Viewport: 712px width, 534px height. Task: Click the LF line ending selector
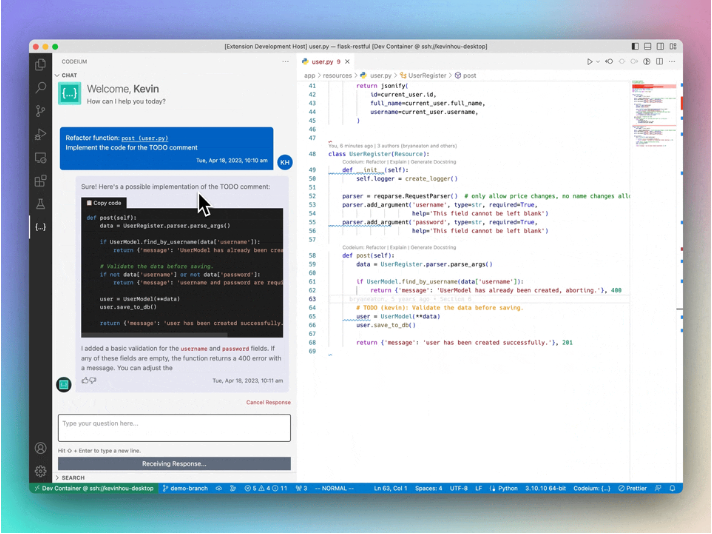tap(479, 489)
